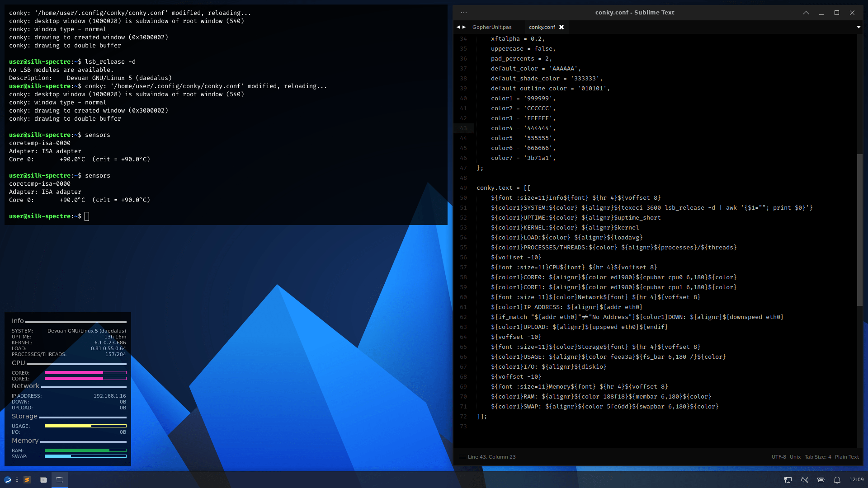Click line number 43 in the gutter

463,128
